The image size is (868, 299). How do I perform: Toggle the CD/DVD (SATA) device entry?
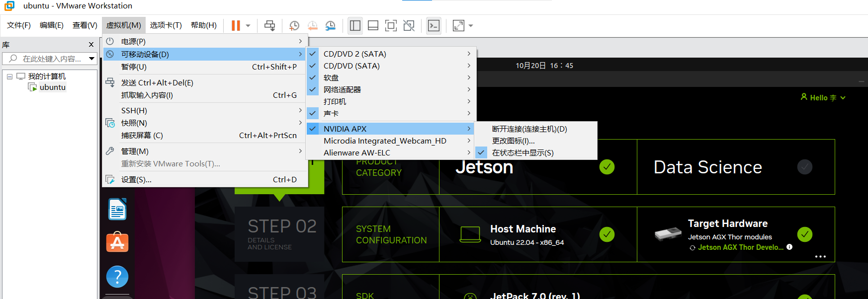click(x=391, y=66)
